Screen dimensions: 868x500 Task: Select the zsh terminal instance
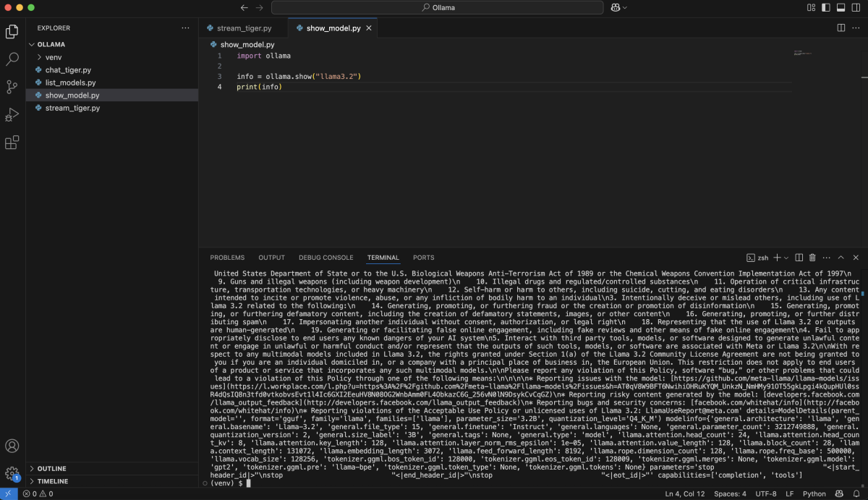[x=757, y=258]
